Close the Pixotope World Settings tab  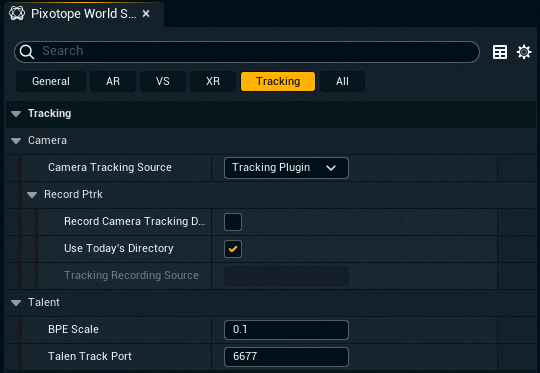[146, 14]
